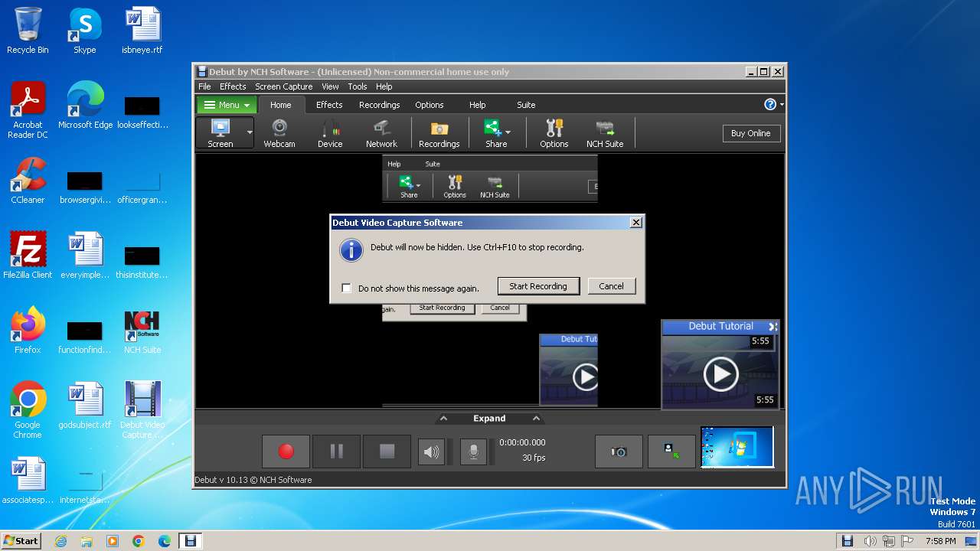
Task: Click the blue help question icon
Action: pyautogui.click(x=770, y=105)
